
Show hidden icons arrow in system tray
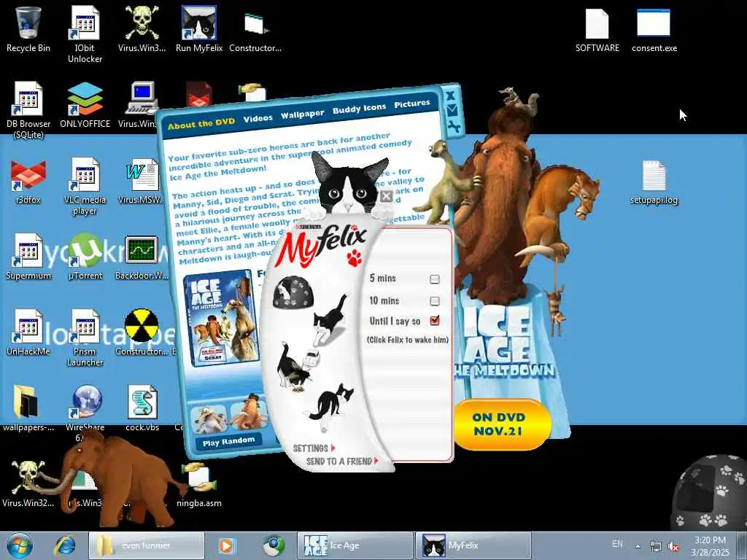[638, 545]
